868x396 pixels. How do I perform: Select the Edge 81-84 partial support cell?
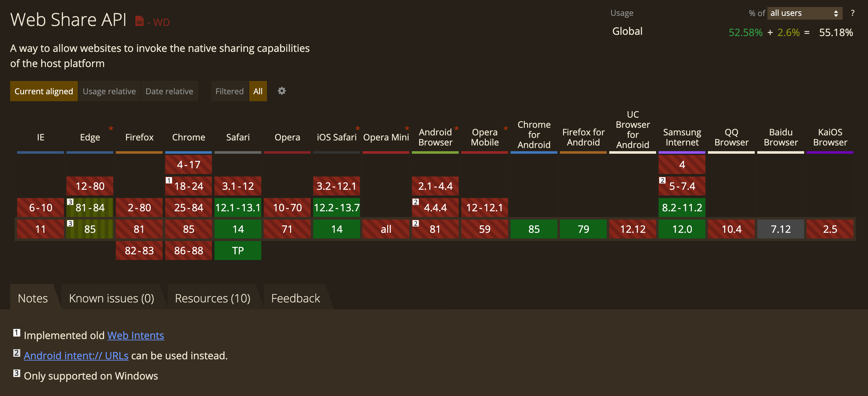pyautogui.click(x=90, y=207)
